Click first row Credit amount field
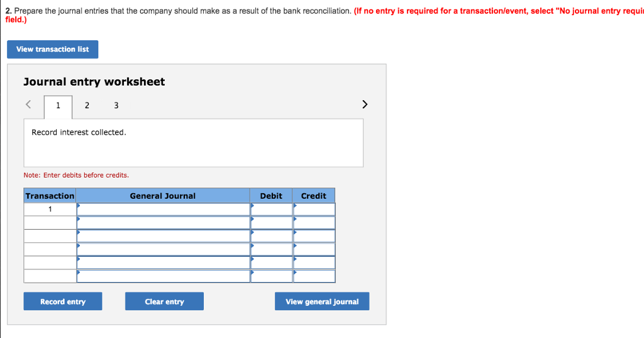Image resolution: width=644 pixels, height=338 pixels. [x=314, y=209]
